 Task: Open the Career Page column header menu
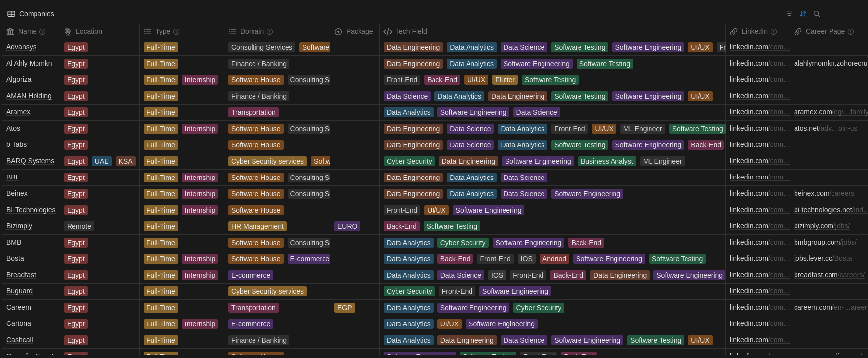(829, 31)
